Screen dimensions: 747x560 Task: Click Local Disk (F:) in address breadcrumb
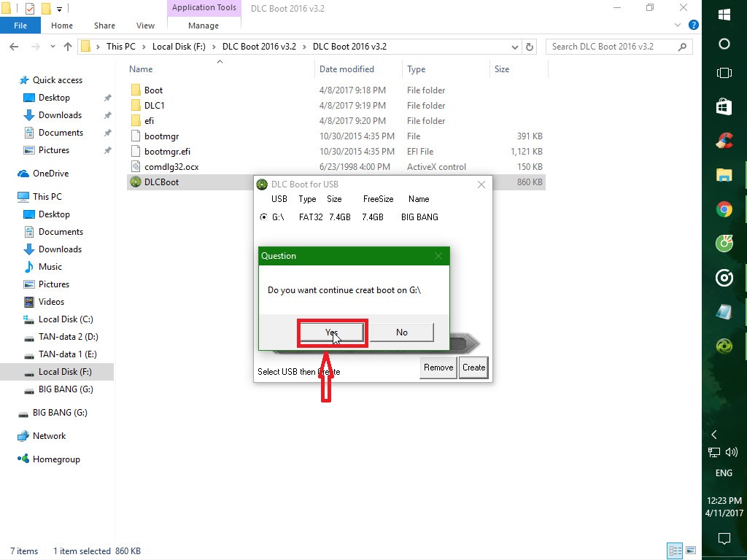pyautogui.click(x=179, y=47)
